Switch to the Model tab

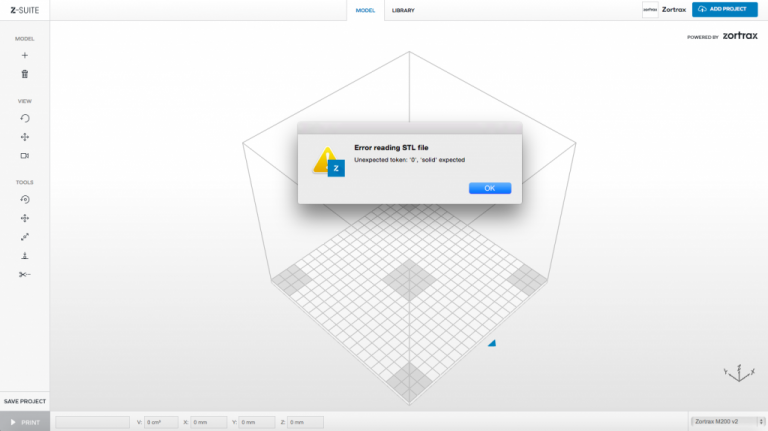365,10
